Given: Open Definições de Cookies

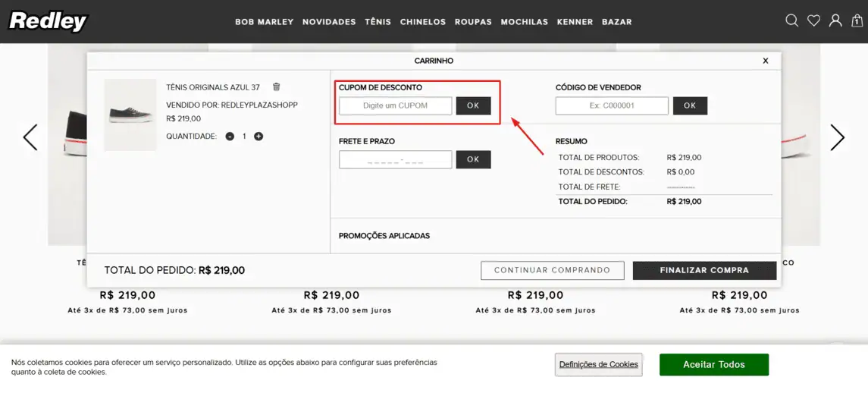Looking at the screenshot, I should (x=598, y=365).
